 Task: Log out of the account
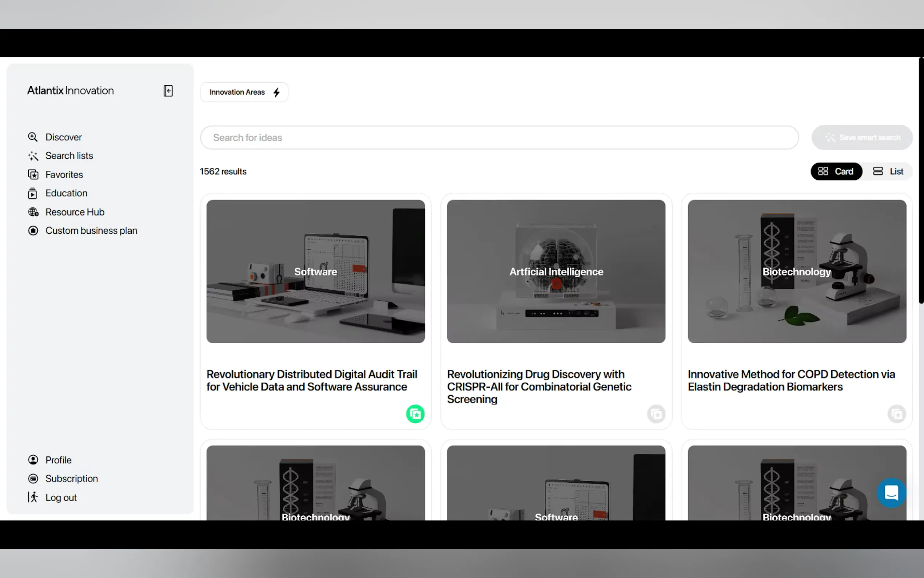61,497
